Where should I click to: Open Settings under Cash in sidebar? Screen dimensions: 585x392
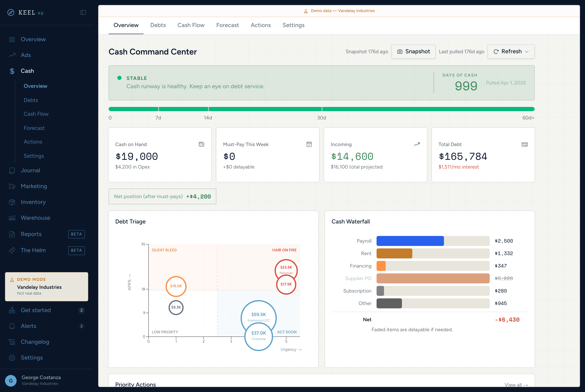point(34,156)
